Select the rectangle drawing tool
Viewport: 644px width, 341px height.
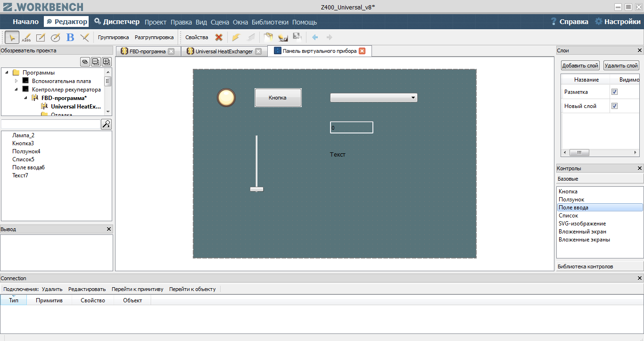coord(41,37)
